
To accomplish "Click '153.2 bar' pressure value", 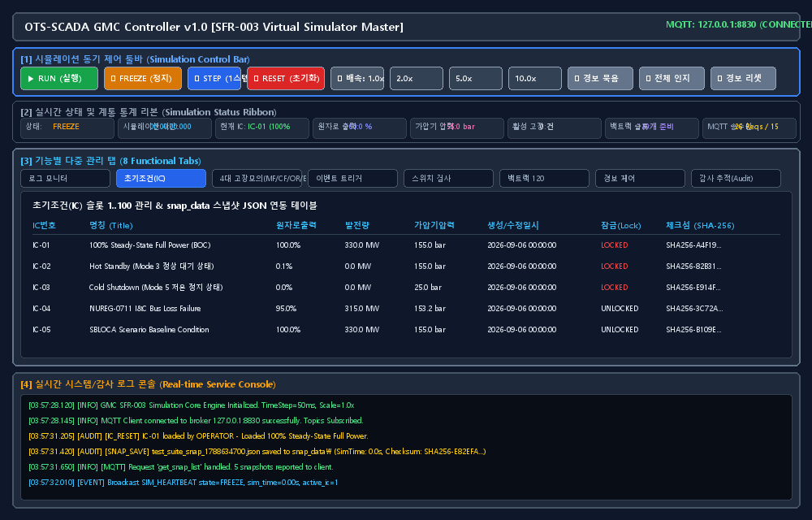I will point(430,309).
